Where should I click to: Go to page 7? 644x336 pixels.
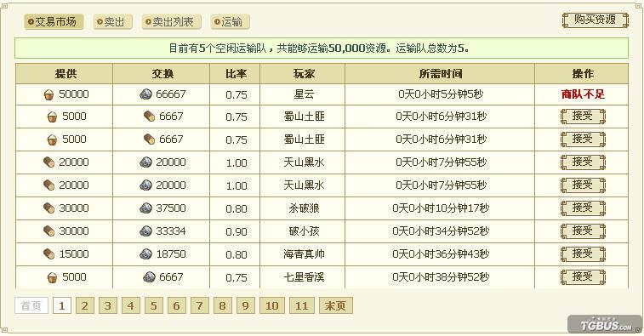(x=200, y=305)
